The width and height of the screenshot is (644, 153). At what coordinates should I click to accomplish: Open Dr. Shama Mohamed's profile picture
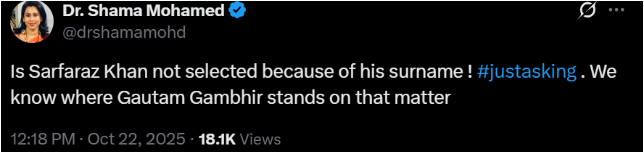(x=32, y=22)
